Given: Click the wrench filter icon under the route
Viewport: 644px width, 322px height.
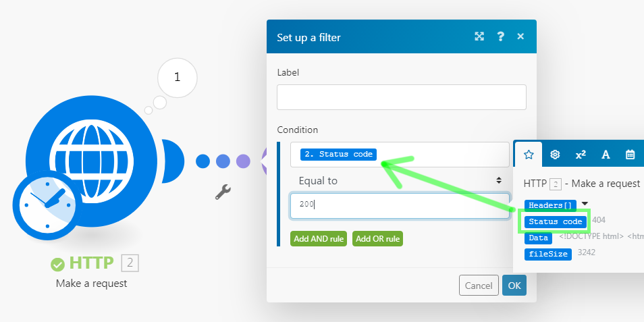Looking at the screenshot, I should coord(223,192).
